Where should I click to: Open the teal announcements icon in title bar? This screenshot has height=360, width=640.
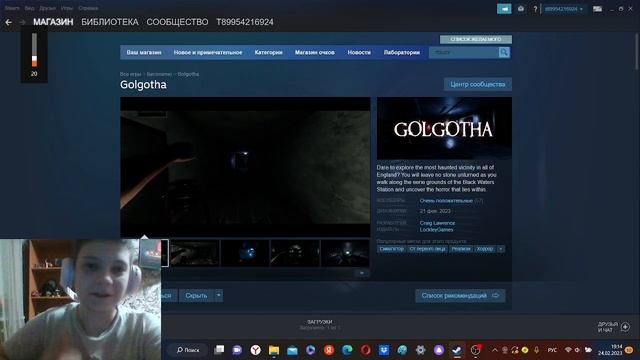pos(504,9)
